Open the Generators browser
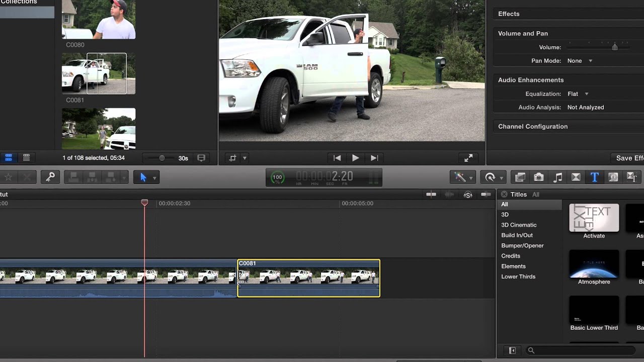 [613, 177]
